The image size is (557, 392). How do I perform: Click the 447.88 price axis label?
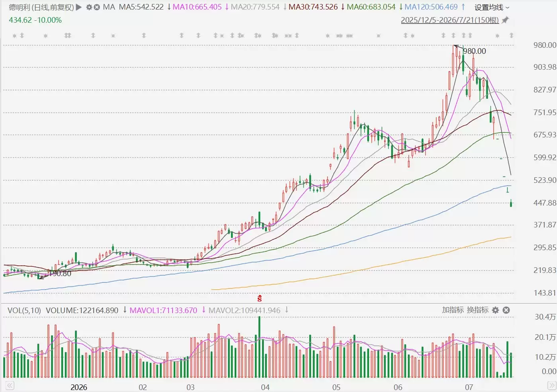pyautogui.click(x=545, y=203)
